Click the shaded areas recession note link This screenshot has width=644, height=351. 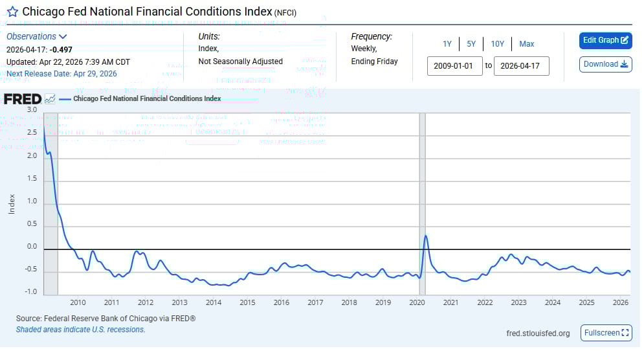80,330
